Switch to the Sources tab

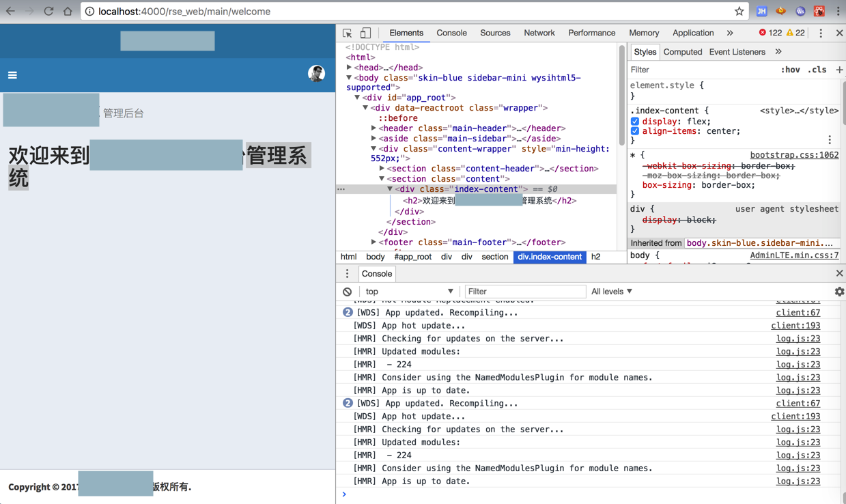coord(495,33)
